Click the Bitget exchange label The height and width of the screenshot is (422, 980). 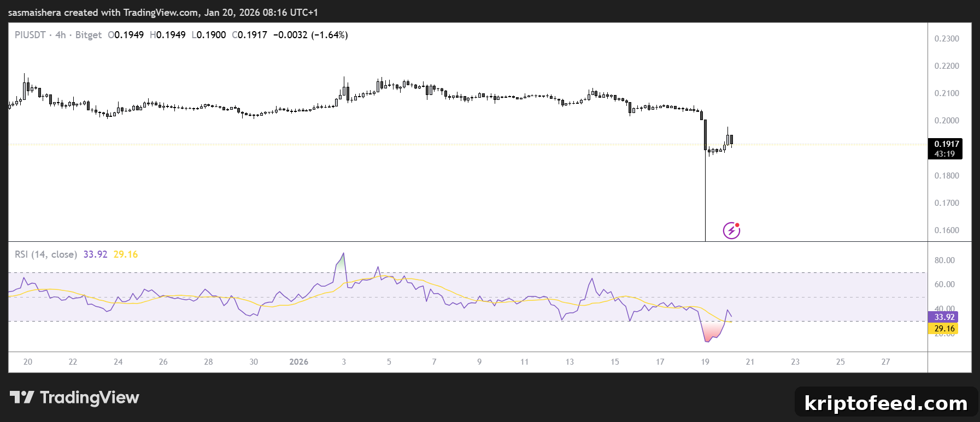click(x=89, y=35)
